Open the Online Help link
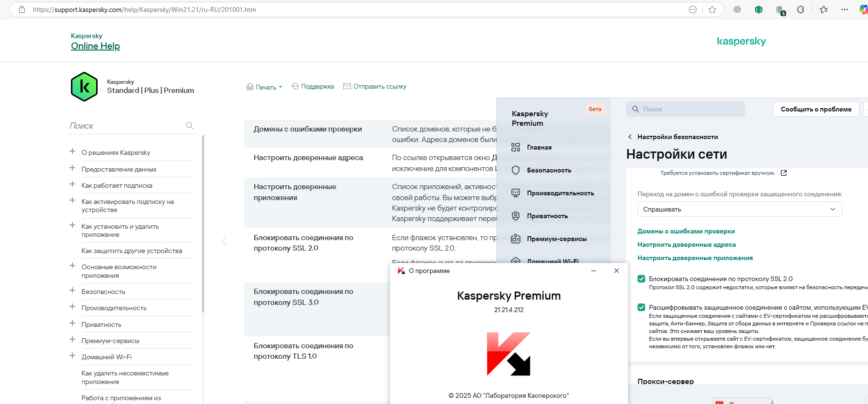This screenshot has width=868, height=404. [95, 46]
